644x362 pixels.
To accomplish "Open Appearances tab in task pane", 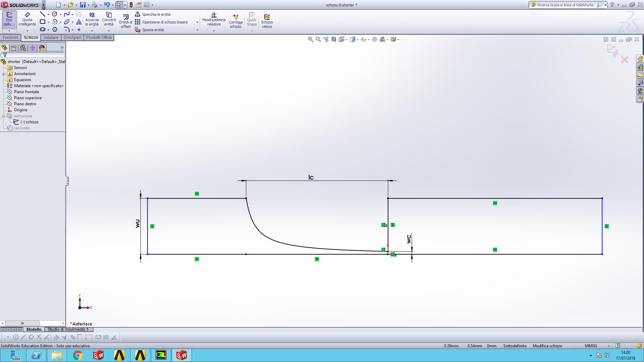I will coord(640,91).
